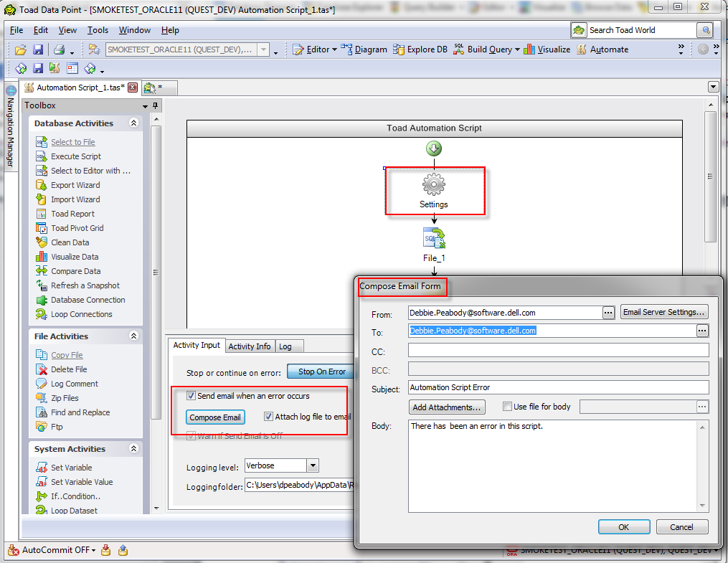
Task: Choose Delete File activity
Action: tap(61, 370)
